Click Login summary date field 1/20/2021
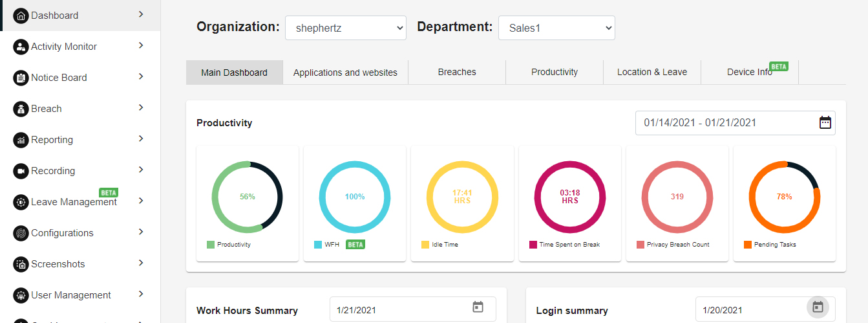The image size is (868, 323). 765,310
